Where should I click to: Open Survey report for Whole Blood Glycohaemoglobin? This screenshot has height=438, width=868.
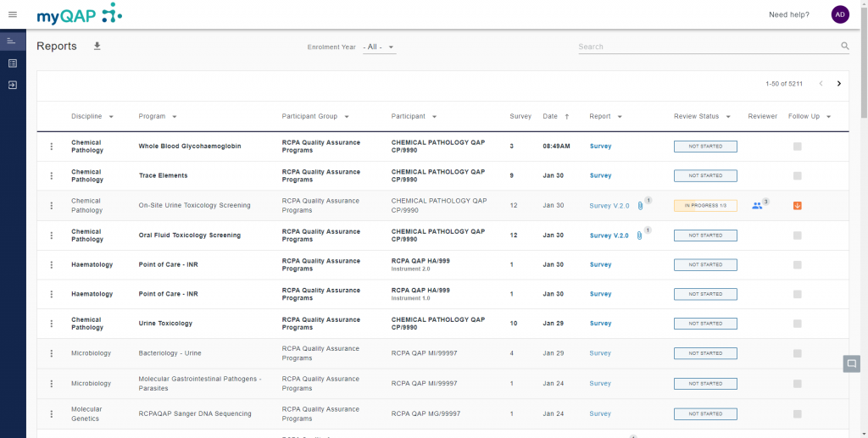pyautogui.click(x=601, y=147)
